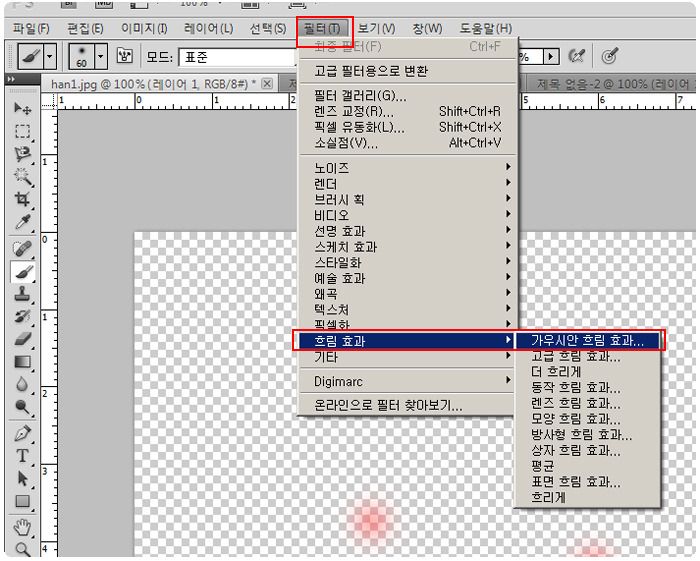Select the Move tool
700x561 pixels.
[x=22, y=108]
